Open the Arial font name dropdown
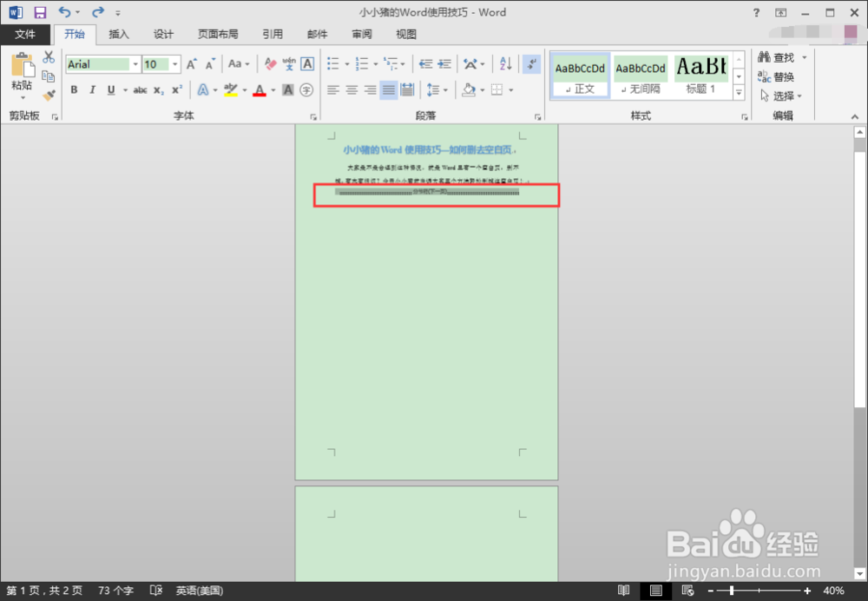 click(136, 64)
